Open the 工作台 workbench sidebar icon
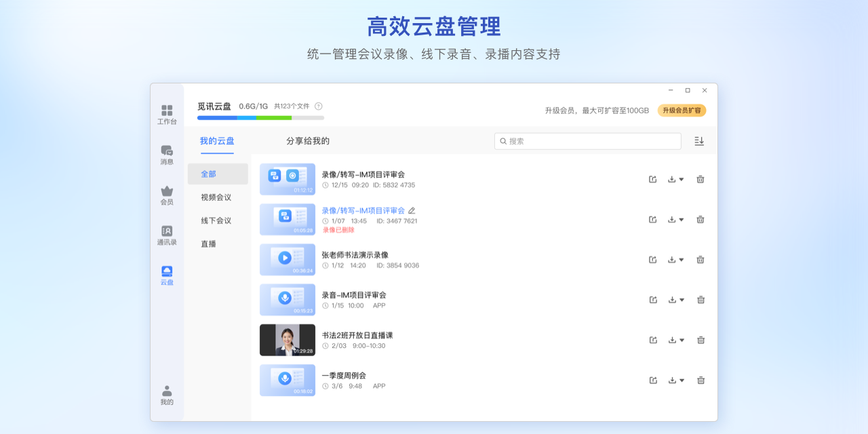868x434 pixels. (x=167, y=114)
